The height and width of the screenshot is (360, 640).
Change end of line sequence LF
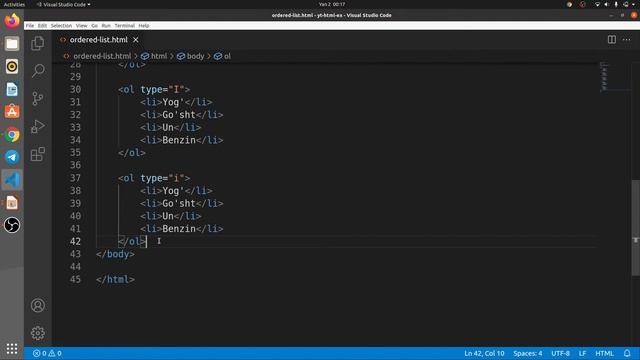[x=582, y=353]
